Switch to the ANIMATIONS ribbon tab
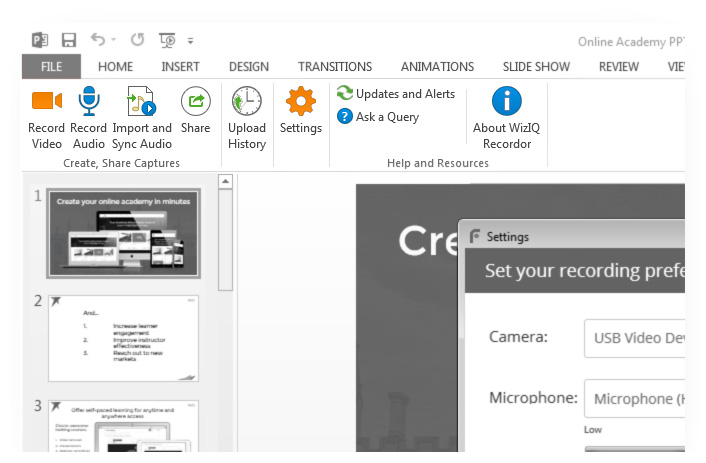Screen dimensions: 706x463 437,67
